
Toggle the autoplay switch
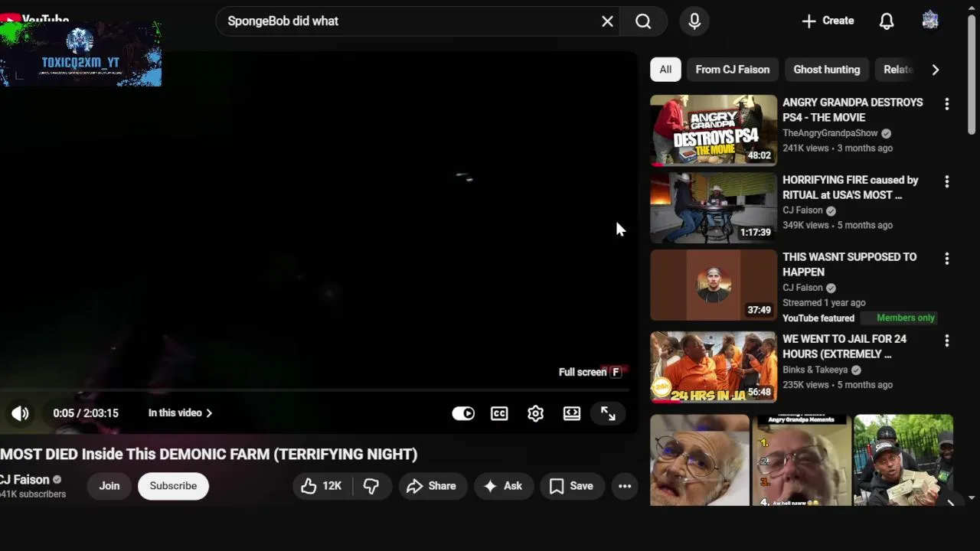click(x=463, y=413)
